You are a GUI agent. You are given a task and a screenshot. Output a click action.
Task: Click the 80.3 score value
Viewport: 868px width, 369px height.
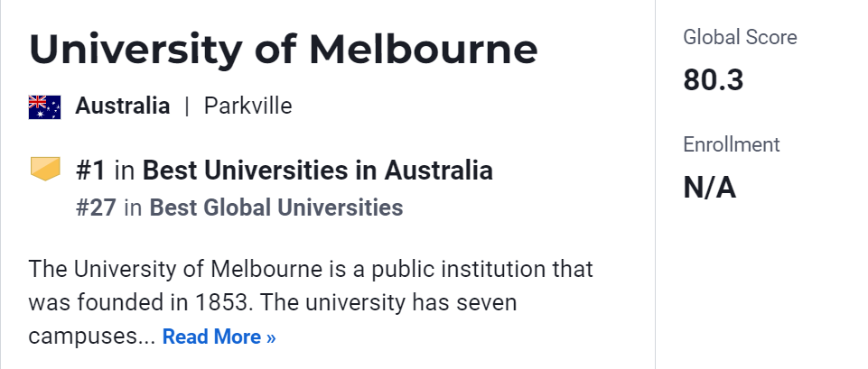(x=713, y=80)
